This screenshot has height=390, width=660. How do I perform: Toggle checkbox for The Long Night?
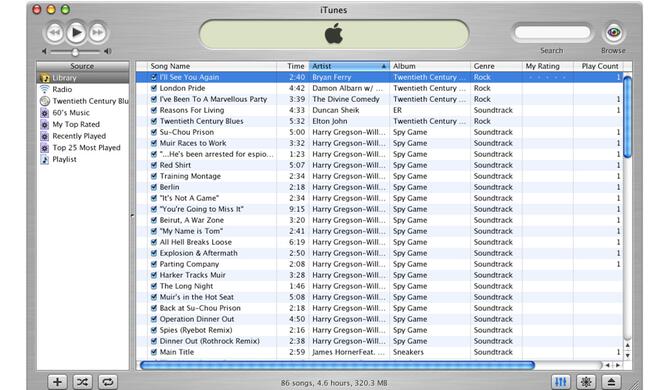point(154,286)
